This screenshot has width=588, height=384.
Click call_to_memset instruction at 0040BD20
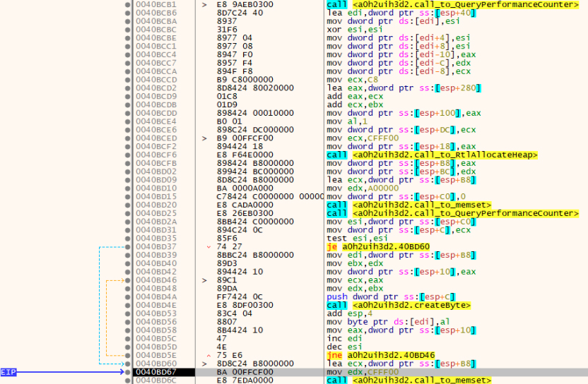click(408, 205)
